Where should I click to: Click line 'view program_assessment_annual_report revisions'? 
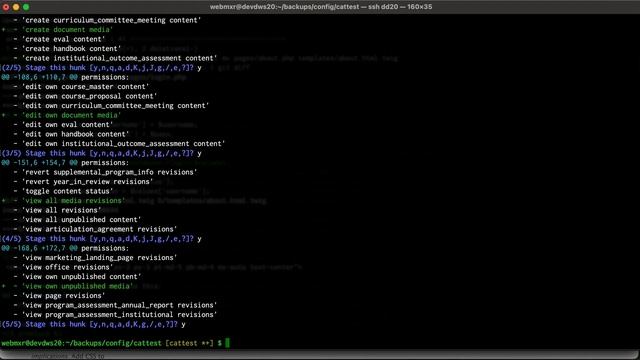pyautogui.click(x=115, y=305)
